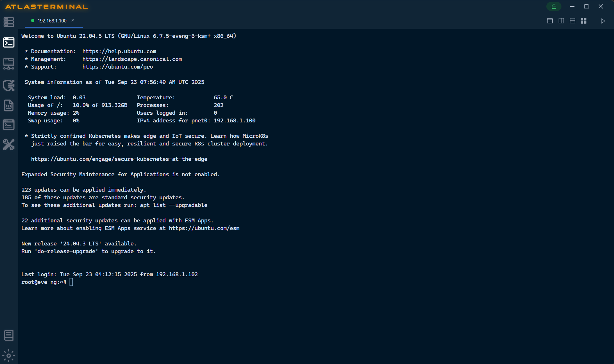
Task: Split the terminal horizontally
Action: click(x=572, y=21)
